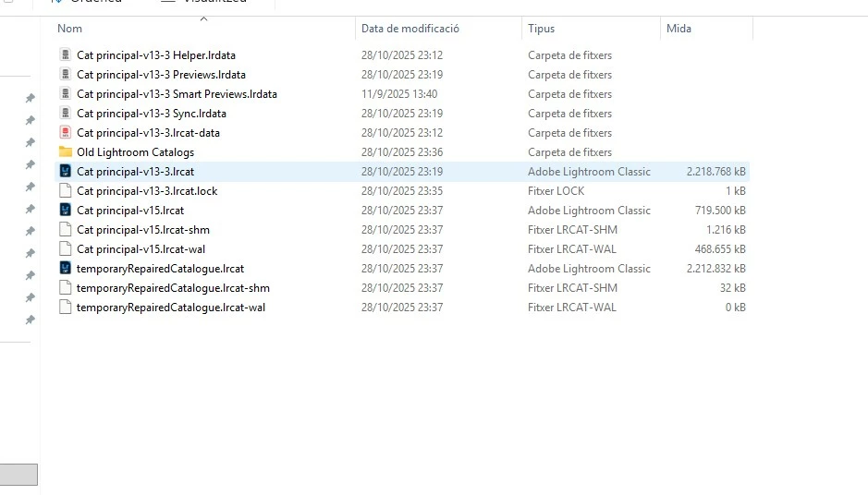Select the Lightroom icon of temporaryRepairedCatalogue.lrcat
868x495 pixels.
pos(66,268)
